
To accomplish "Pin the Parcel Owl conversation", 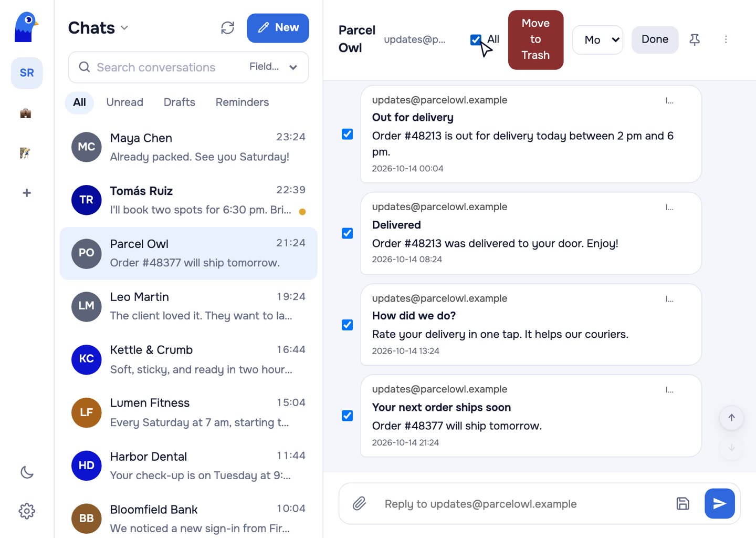I will click(695, 39).
